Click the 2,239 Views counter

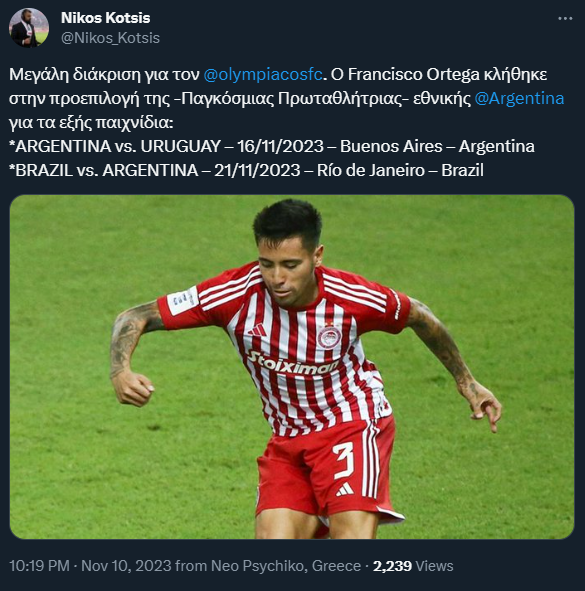(413, 566)
